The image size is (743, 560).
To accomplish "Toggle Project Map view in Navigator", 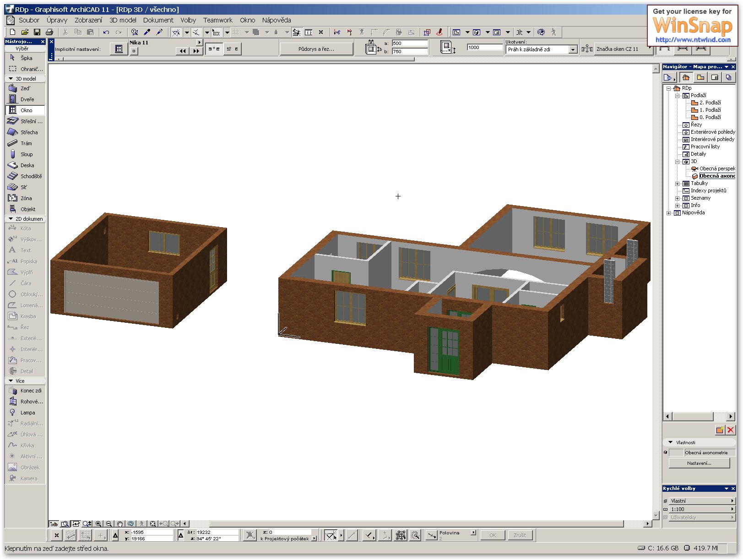I will [x=686, y=77].
